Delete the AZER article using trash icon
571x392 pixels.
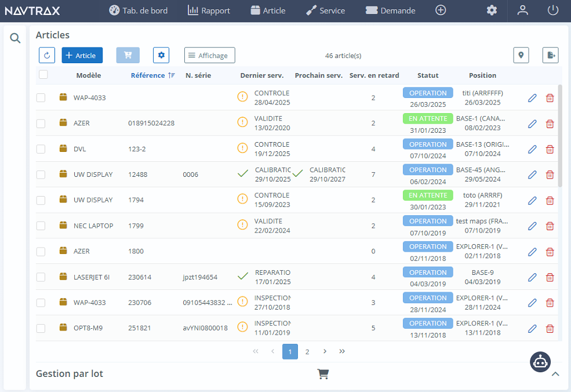pos(550,123)
